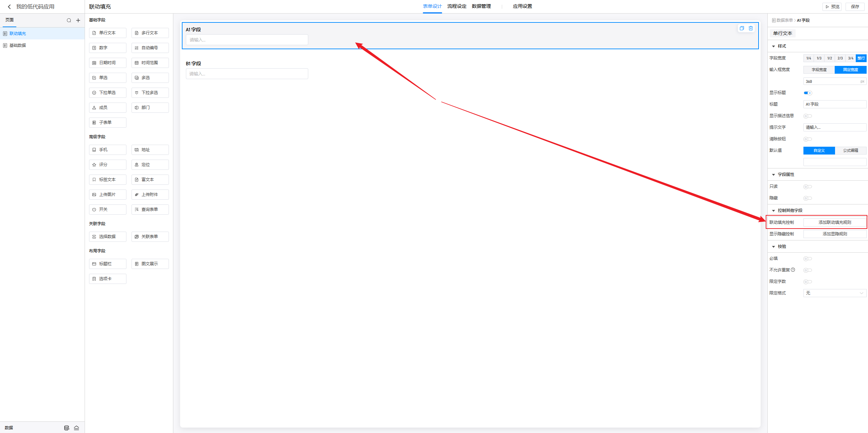Click 添加联动填充规则 button
The width and height of the screenshot is (868, 433).
[x=834, y=222]
